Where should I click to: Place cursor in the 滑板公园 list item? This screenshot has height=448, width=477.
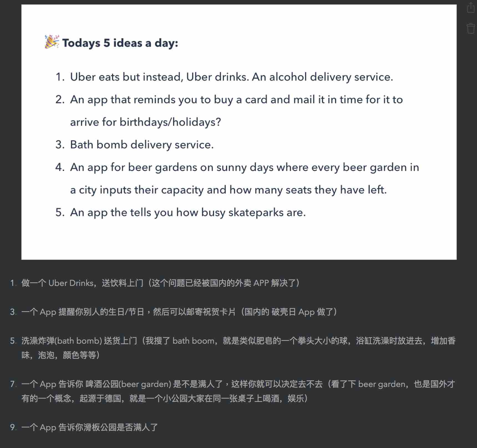(90, 427)
